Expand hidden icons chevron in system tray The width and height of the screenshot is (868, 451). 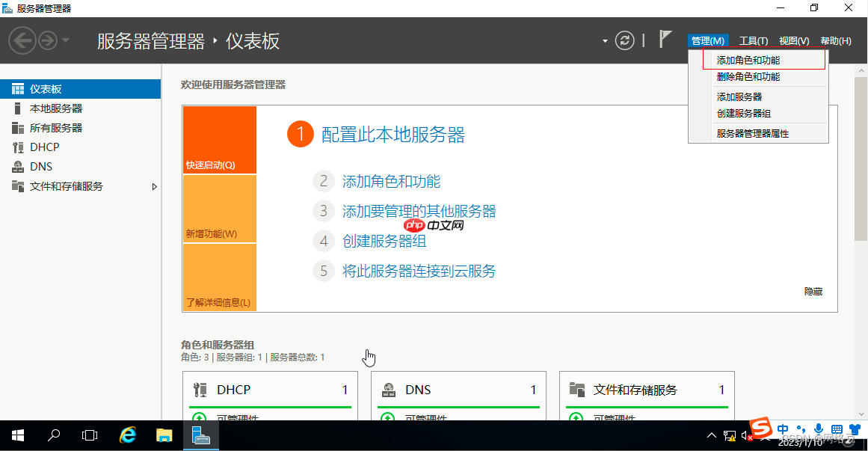[x=711, y=435]
